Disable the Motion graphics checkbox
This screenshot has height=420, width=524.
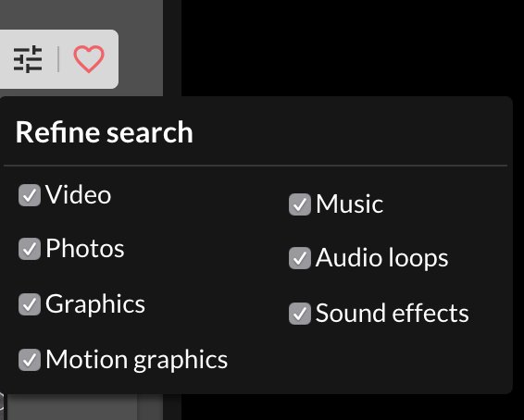30,360
